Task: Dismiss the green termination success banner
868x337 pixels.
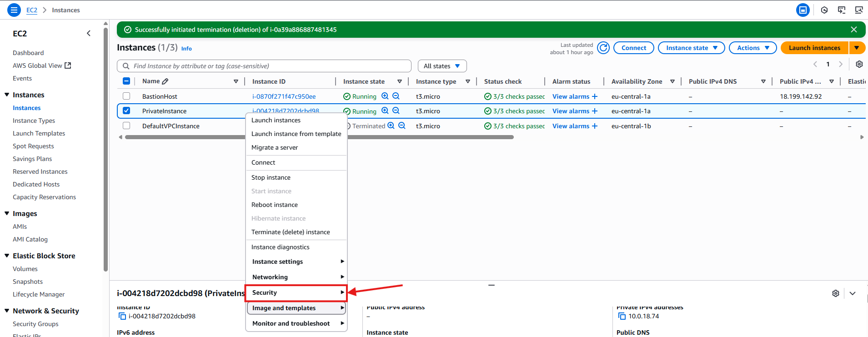Action: pos(853,30)
